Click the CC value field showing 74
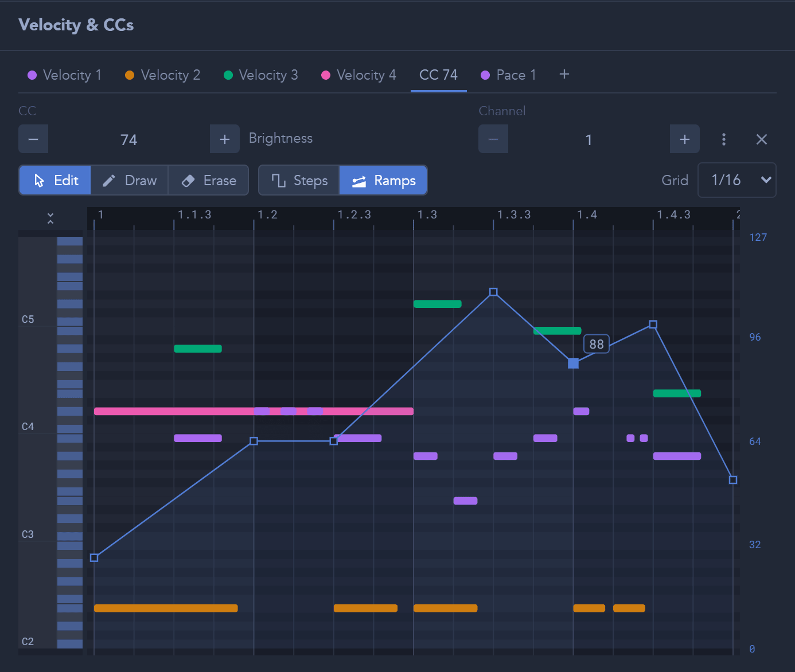Screen dimensions: 795x672 [x=129, y=139]
